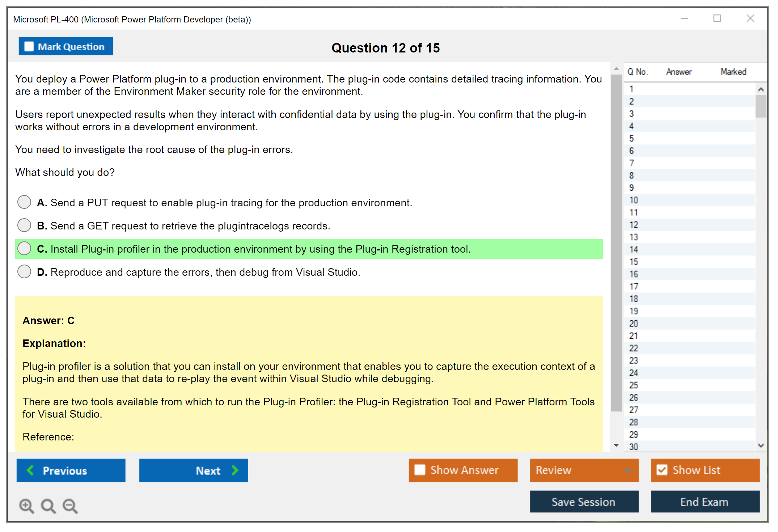
Task: Select option D radio button
Action: point(24,271)
